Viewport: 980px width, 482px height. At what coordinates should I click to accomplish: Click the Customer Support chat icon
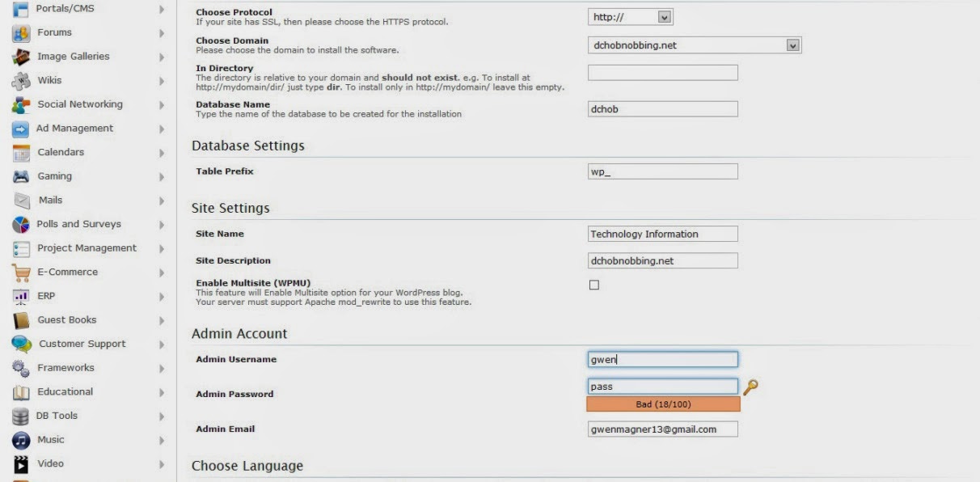pyautogui.click(x=22, y=345)
